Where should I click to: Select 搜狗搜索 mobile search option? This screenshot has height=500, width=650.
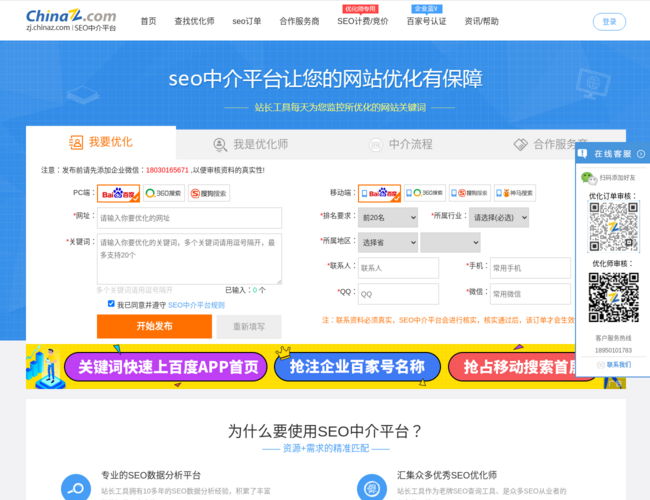[x=470, y=193]
